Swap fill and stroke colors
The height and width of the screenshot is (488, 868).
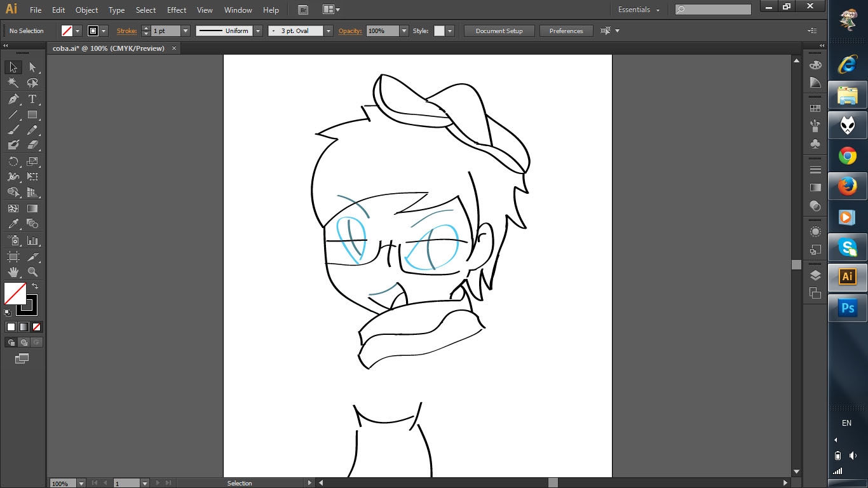[35, 286]
